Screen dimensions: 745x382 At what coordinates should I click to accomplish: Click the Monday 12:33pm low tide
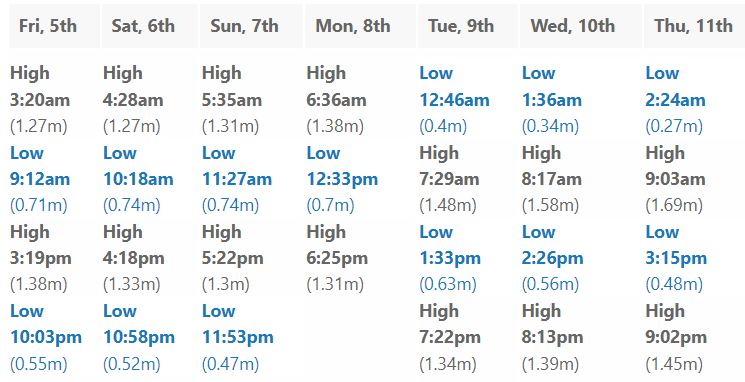coord(342,179)
